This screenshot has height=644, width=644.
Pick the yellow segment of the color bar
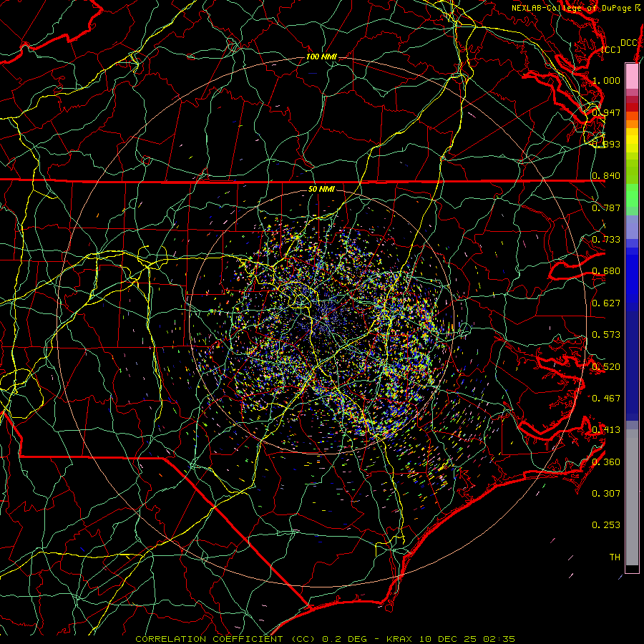click(632, 142)
